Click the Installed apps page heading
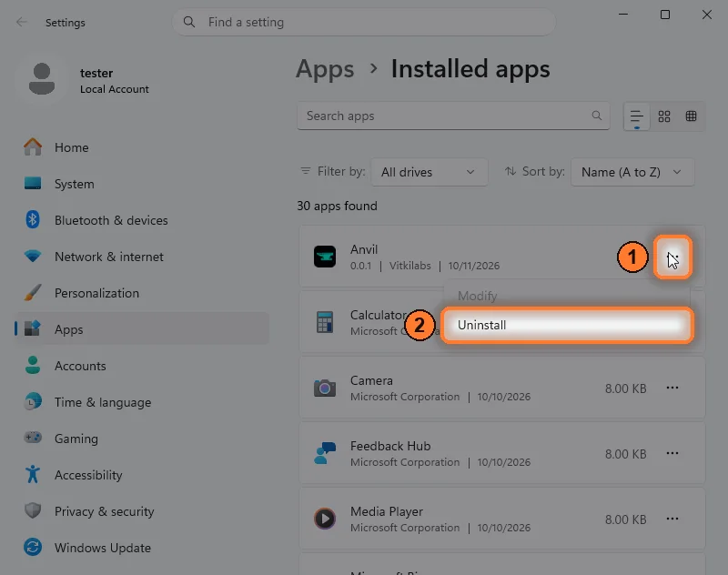 (470, 69)
